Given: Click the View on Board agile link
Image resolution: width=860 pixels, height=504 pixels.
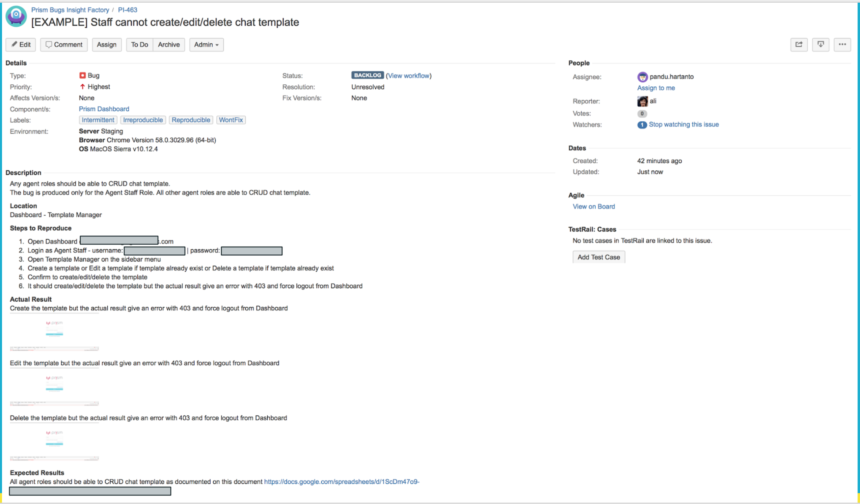Looking at the screenshot, I should [x=594, y=206].
